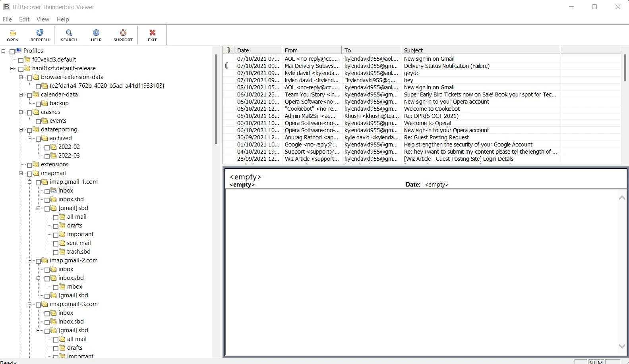Open the File menu
The height and width of the screenshot is (364, 629).
click(7, 19)
